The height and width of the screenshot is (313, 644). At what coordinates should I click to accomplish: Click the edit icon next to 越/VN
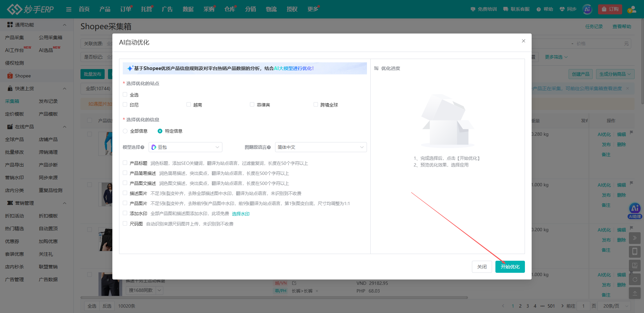(294, 283)
